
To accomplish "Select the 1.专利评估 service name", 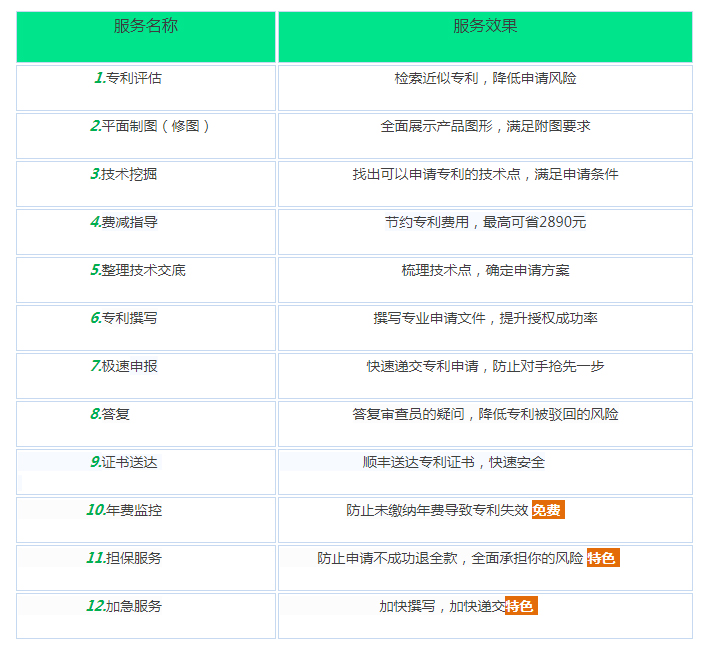I will point(128,78).
